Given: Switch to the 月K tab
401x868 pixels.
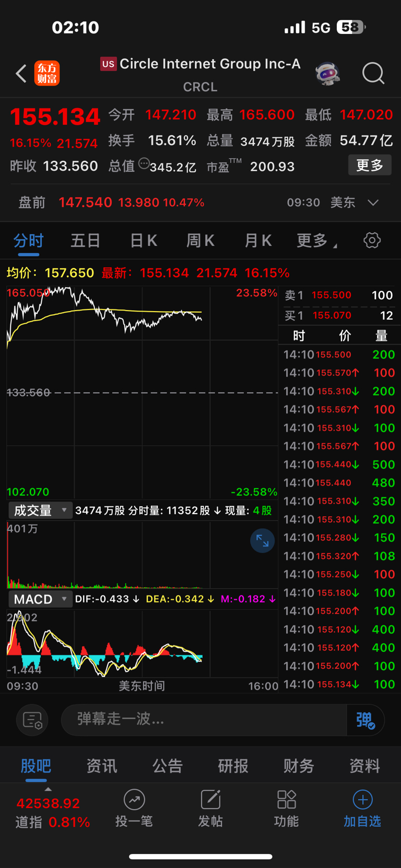Looking at the screenshot, I should pos(258,241).
